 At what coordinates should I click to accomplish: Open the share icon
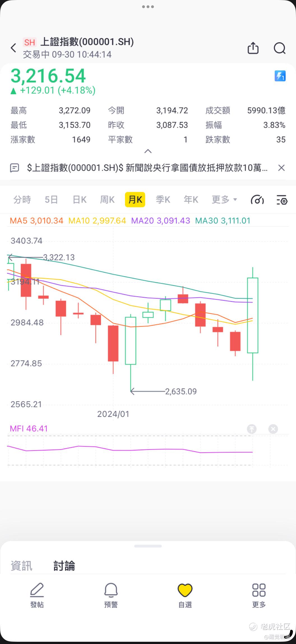point(253,48)
